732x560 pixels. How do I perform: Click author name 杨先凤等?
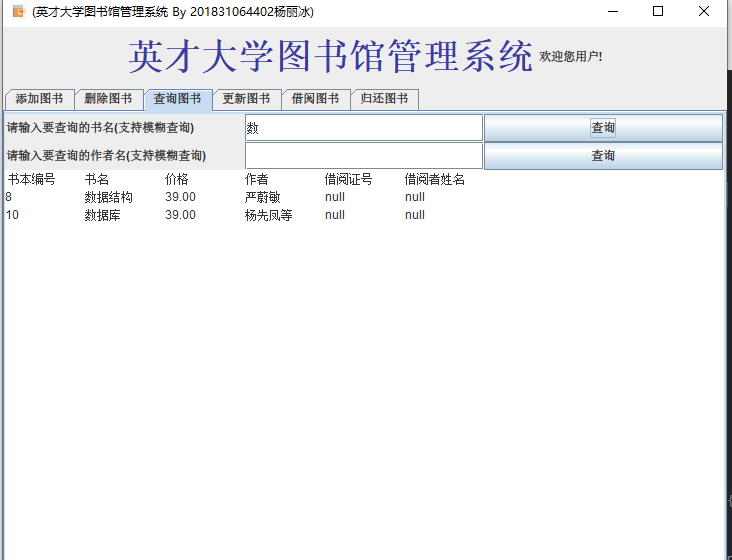[x=268, y=215]
